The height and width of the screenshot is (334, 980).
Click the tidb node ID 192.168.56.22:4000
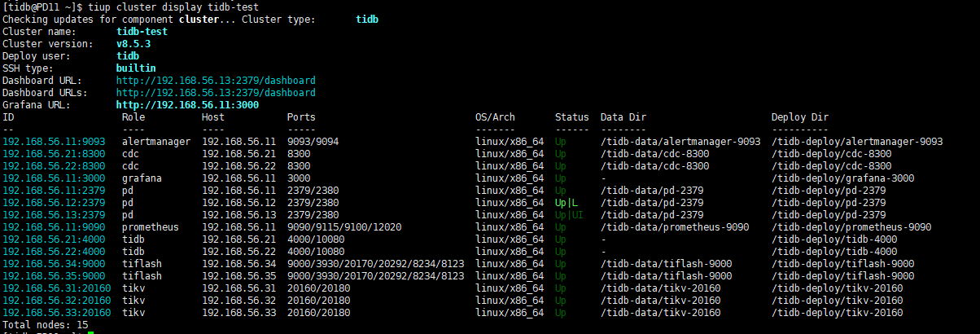(x=54, y=252)
